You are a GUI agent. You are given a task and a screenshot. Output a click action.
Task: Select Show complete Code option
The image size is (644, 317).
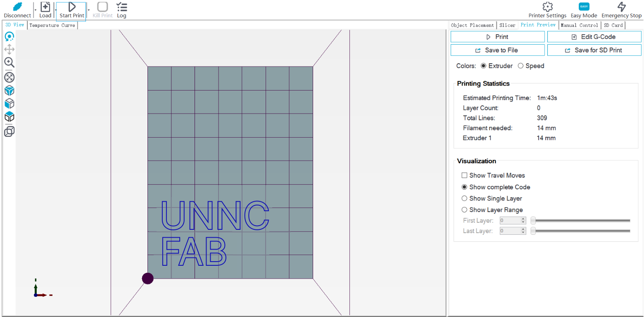(464, 187)
